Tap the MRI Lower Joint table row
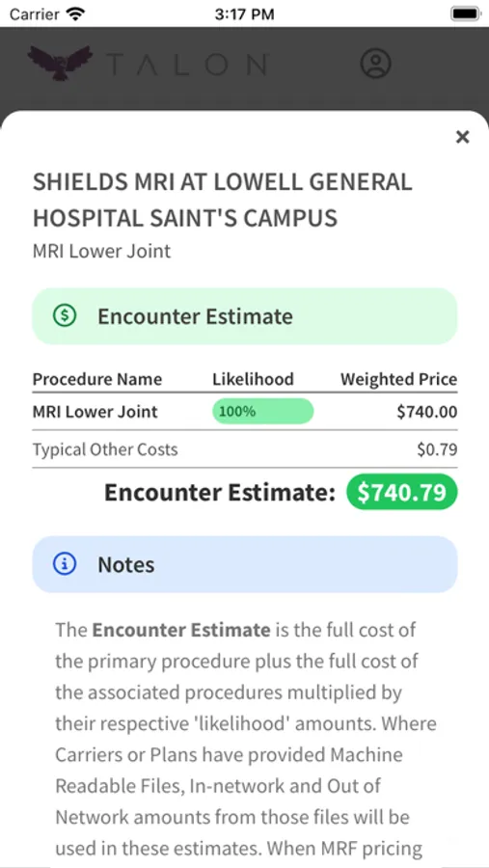This screenshot has width=489, height=868. pyautogui.click(x=245, y=411)
